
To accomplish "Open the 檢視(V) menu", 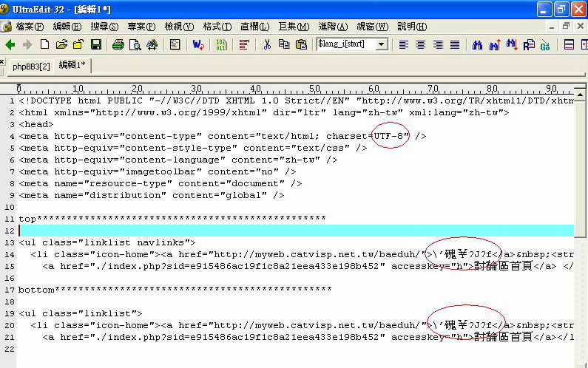I will [x=179, y=27].
